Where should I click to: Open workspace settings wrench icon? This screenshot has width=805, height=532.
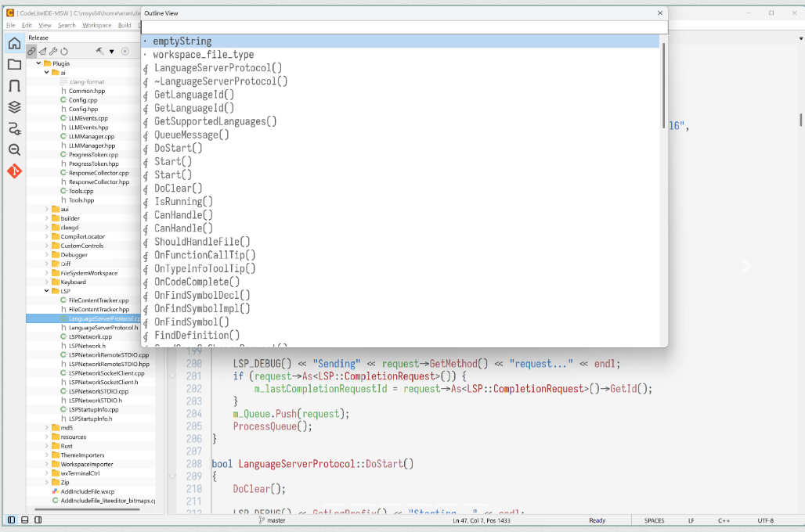coord(53,52)
